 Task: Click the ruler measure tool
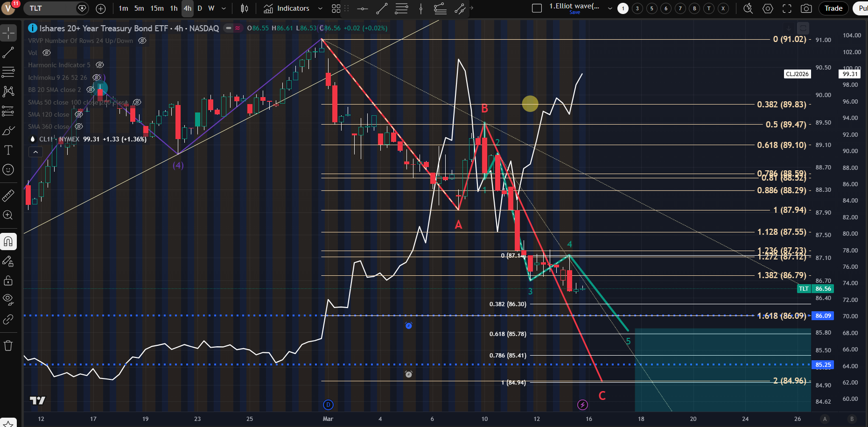[8, 196]
